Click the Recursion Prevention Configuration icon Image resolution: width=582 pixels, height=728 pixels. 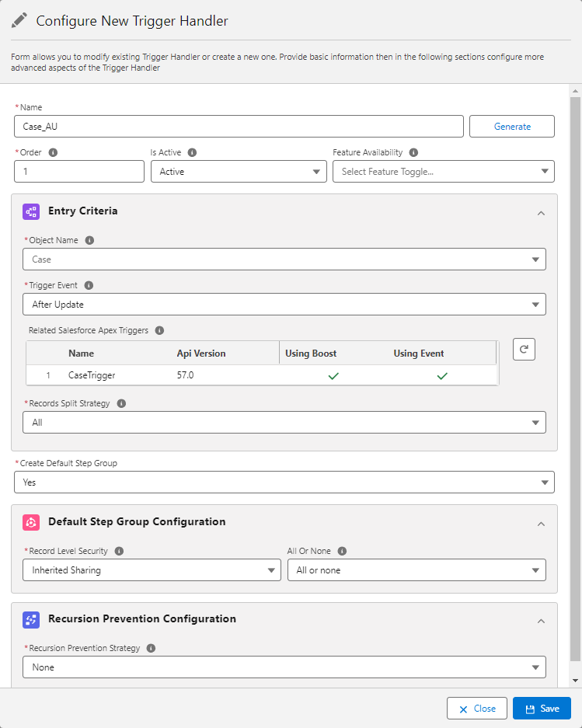[30, 619]
